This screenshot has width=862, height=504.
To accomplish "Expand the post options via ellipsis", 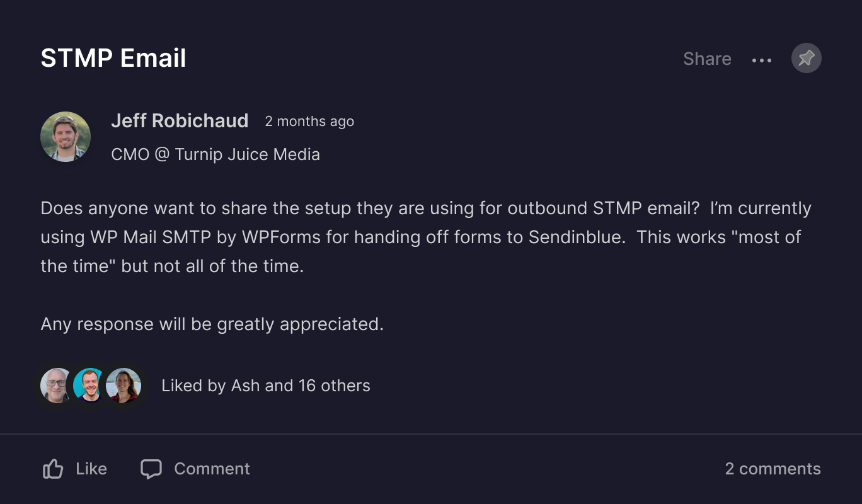I will click(x=762, y=60).
